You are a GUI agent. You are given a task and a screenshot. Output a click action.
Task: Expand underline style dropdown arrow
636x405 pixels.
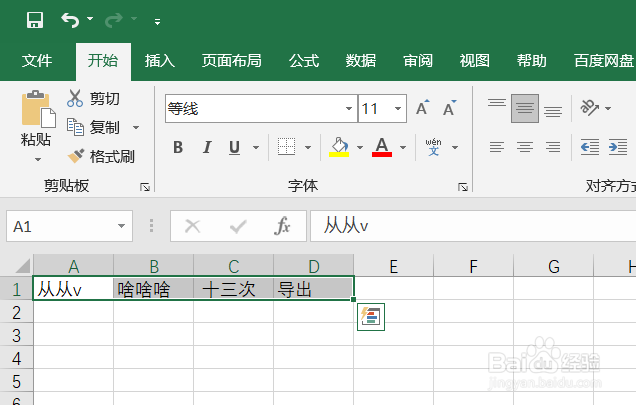click(x=256, y=147)
